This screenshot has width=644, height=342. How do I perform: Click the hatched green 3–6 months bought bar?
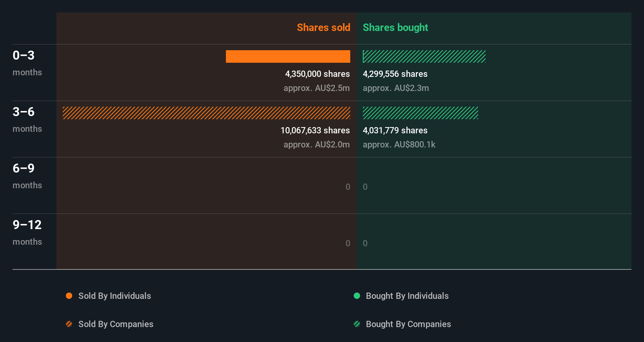click(x=420, y=113)
